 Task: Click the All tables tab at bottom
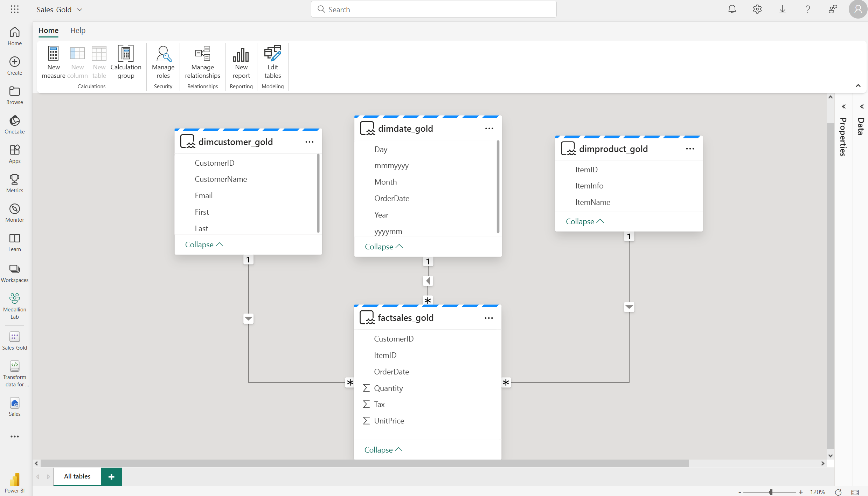click(x=77, y=476)
